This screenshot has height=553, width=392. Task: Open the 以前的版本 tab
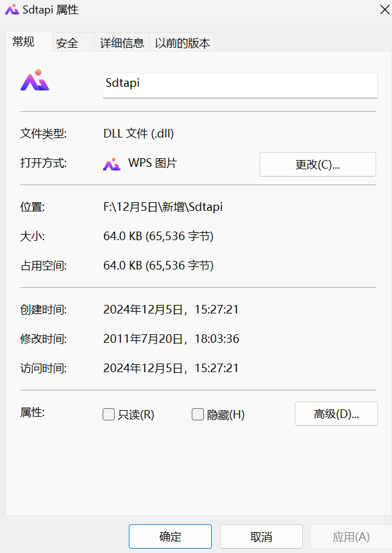(x=182, y=43)
